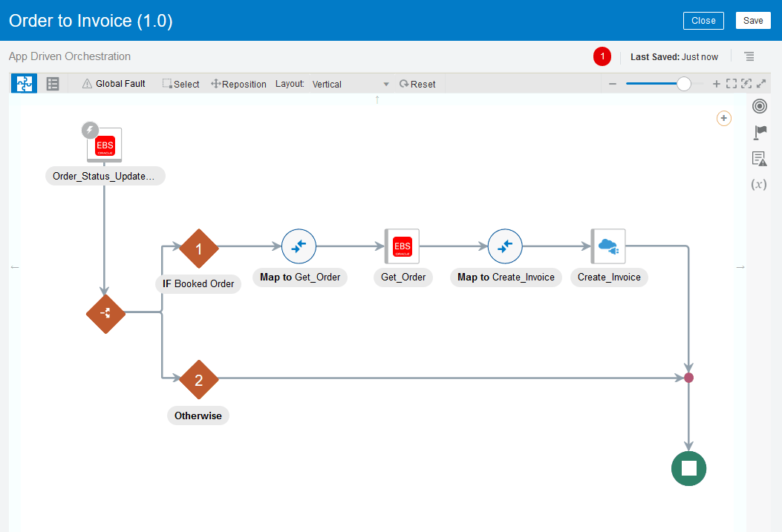Click the red error count badge
This screenshot has width=782, height=532.
(x=602, y=56)
